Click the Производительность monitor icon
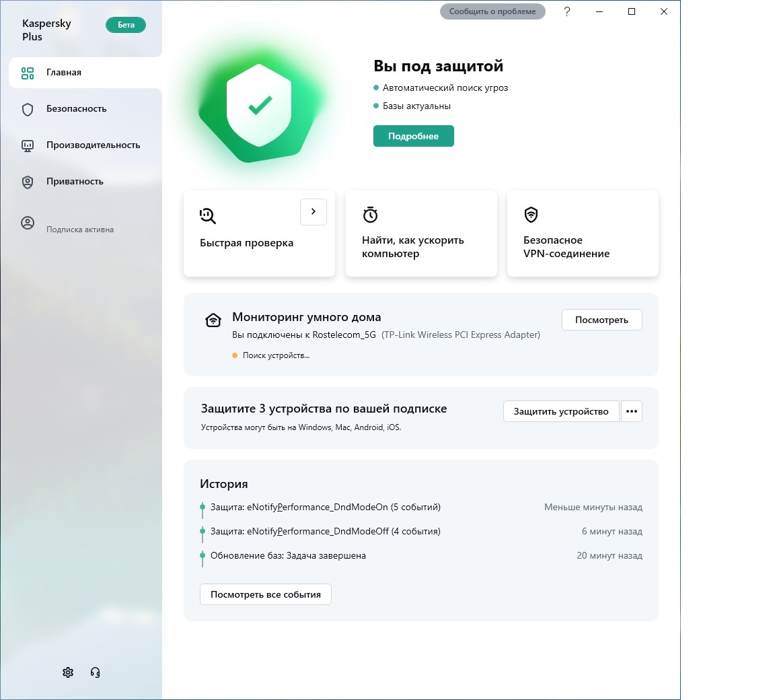 click(x=28, y=146)
